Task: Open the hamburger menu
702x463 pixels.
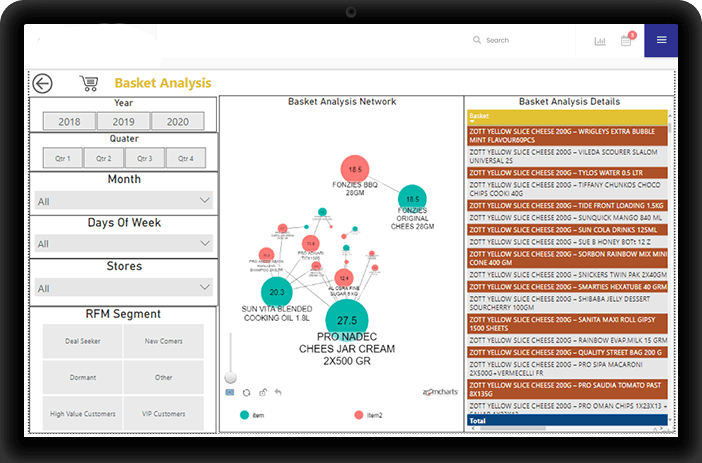Action: (x=661, y=40)
